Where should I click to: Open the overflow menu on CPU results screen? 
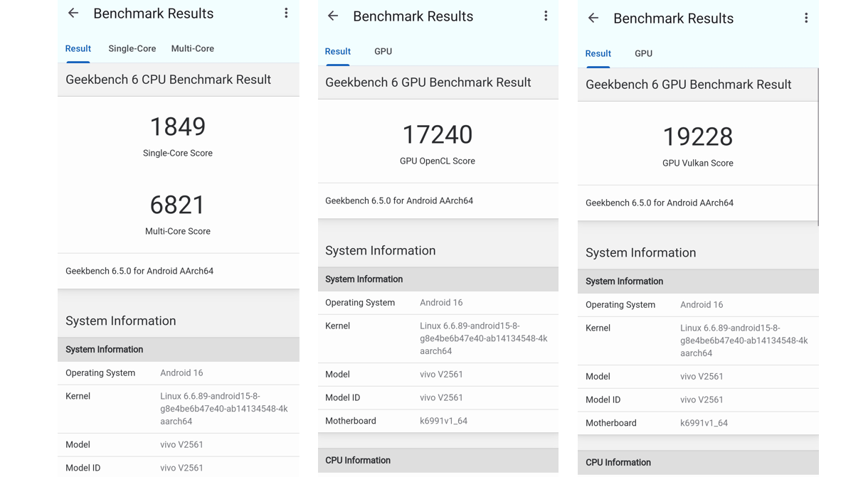coord(285,13)
